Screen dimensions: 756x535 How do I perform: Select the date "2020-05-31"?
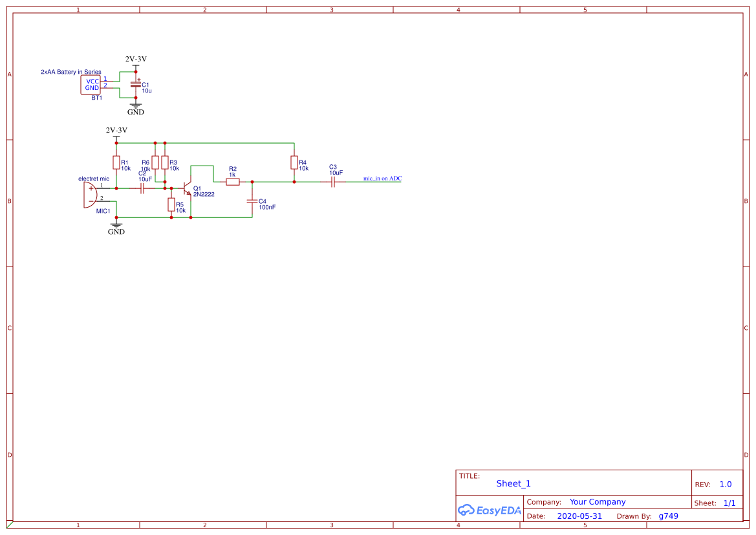pos(579,516)
